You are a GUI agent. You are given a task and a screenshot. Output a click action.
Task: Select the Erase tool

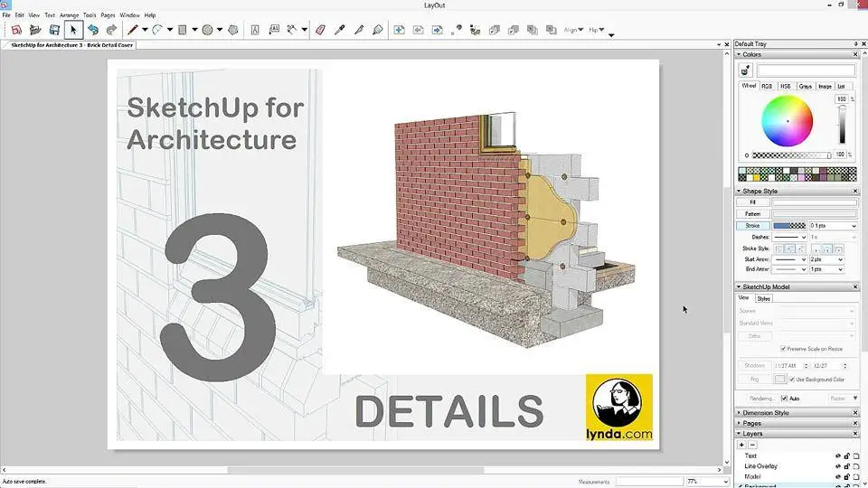(x=320, y=30)
